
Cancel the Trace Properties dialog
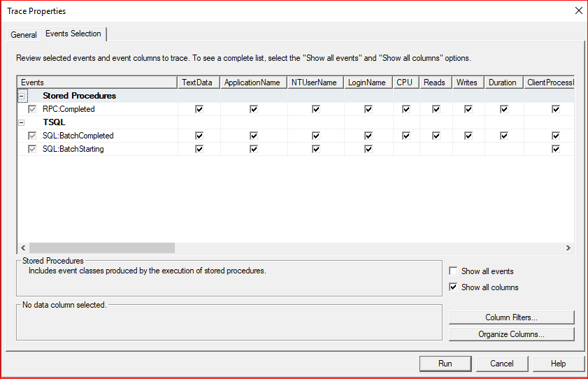pos(502,364)
